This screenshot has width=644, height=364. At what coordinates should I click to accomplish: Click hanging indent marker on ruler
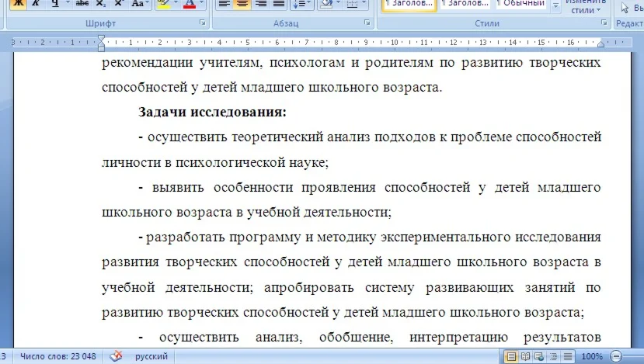tap(102, 44)
